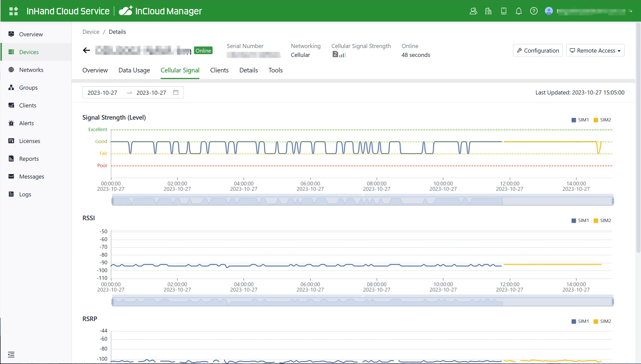Go back with the left arrow icon
The width and height of the screenshot is (641, 364).
[x=86, y=50]
